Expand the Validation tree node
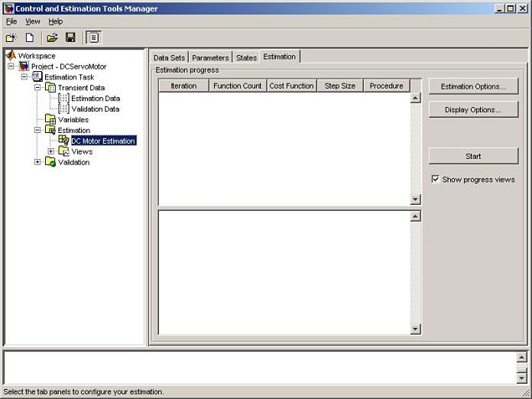The image size is (532, 399). 37,162
